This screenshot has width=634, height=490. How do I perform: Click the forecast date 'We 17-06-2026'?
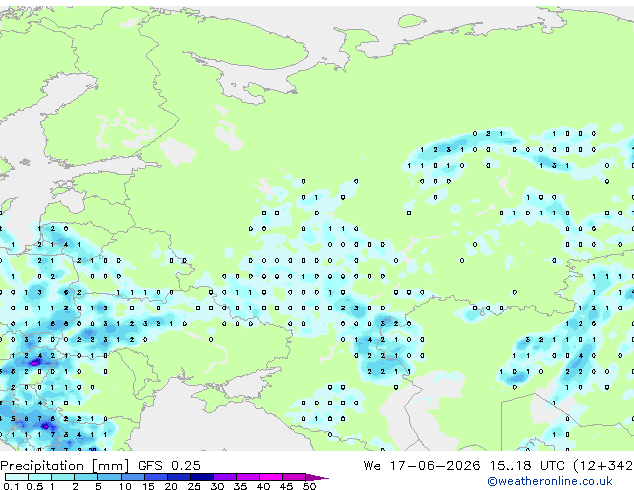[422, 465]
